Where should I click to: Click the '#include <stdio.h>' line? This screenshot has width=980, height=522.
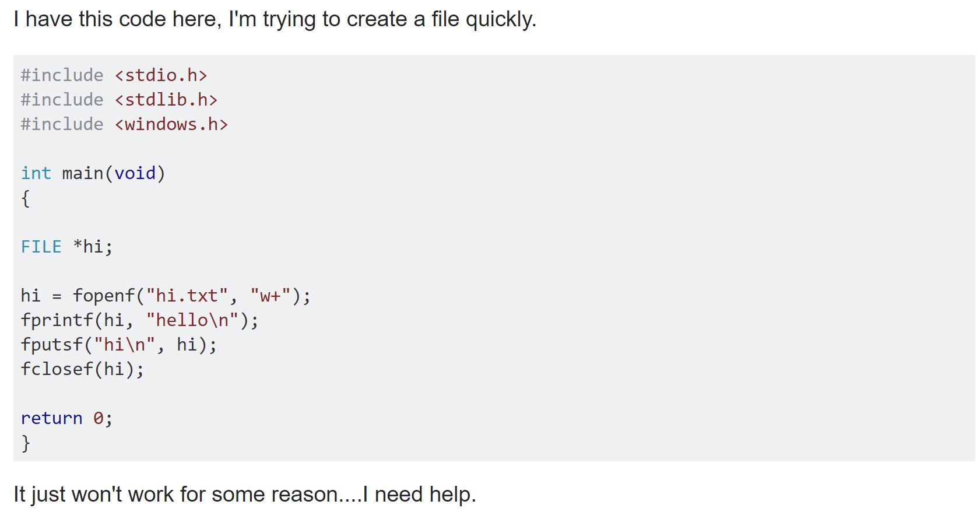tap(114, 75)
